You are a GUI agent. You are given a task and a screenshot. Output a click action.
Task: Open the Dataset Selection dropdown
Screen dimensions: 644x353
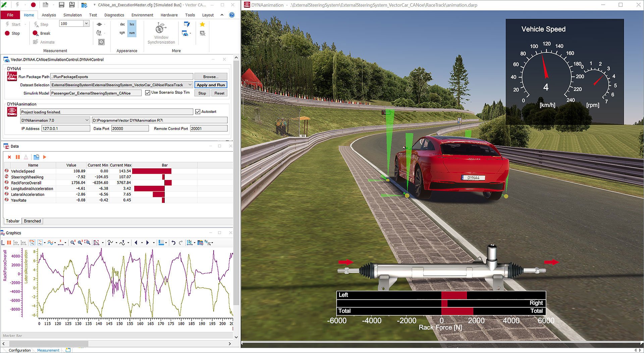point(190,85)
